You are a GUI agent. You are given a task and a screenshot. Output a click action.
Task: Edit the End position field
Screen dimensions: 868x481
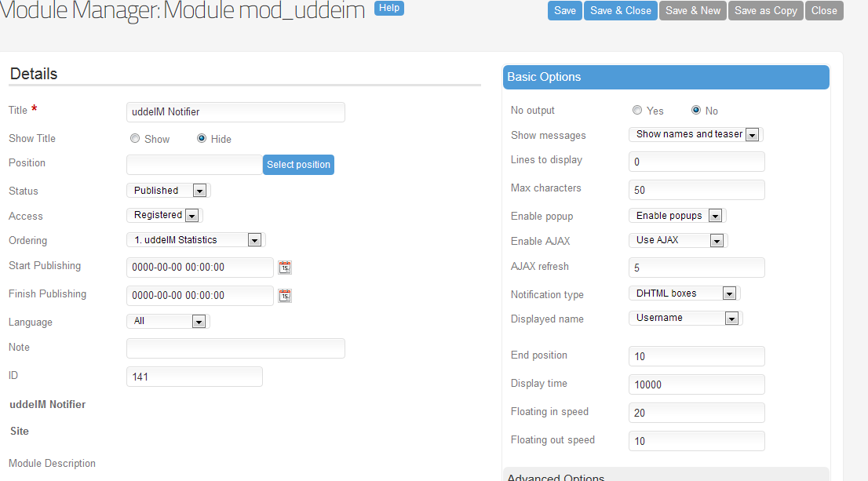(696, 356)
